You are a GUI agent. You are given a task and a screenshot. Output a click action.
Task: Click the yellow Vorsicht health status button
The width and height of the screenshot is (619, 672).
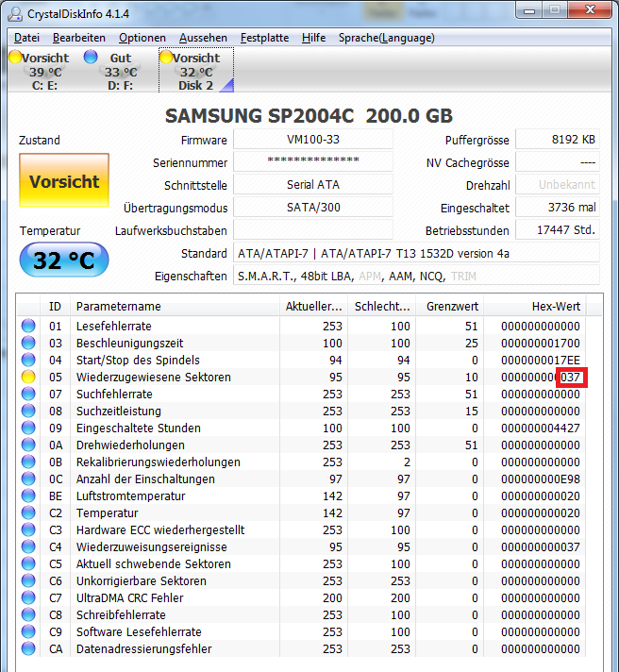tap(64, 180)
